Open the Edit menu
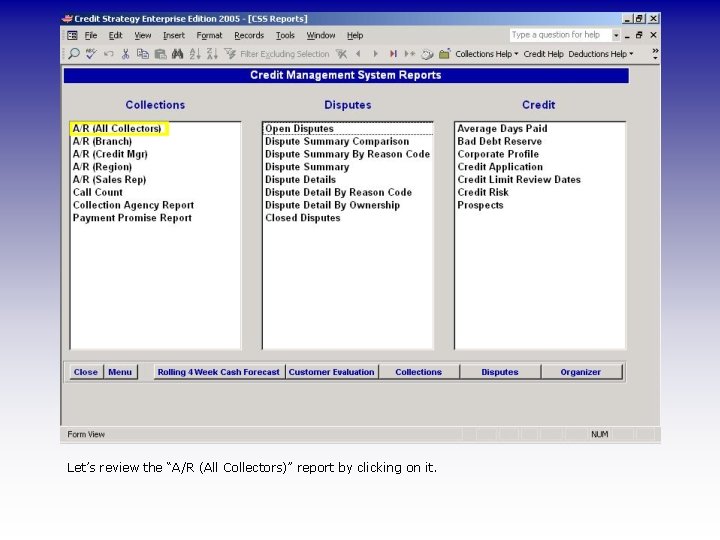This screenshot has height=540, width=720. click(x=115, y=35)
